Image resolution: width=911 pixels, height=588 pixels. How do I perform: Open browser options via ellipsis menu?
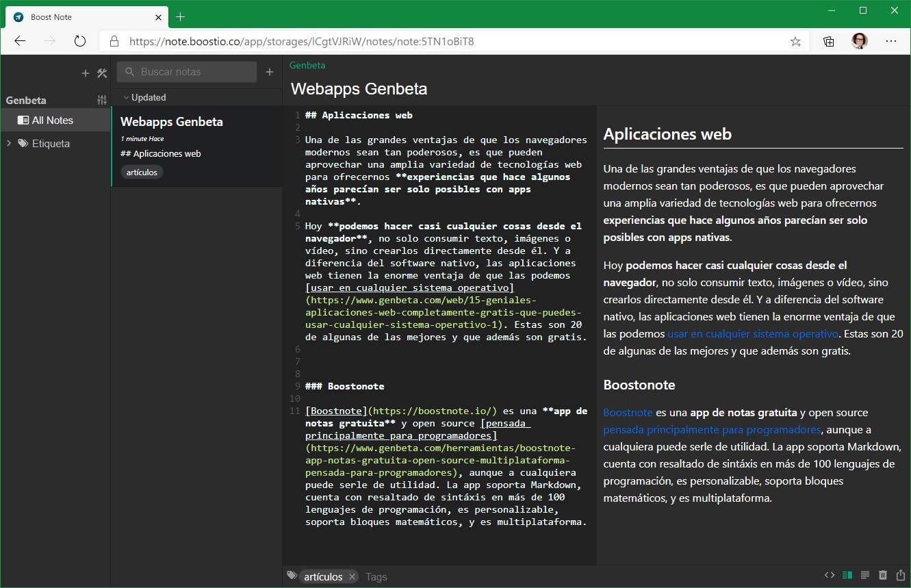pos(891,41)
